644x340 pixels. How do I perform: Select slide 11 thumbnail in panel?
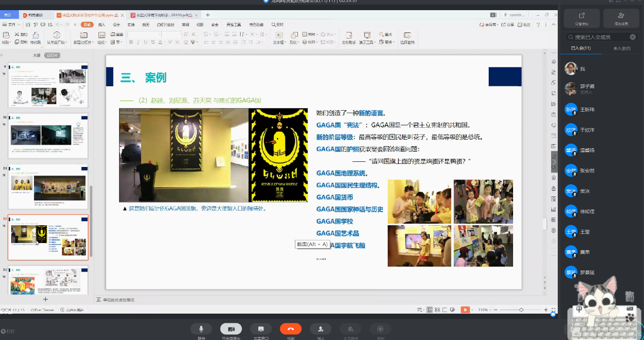48,186
